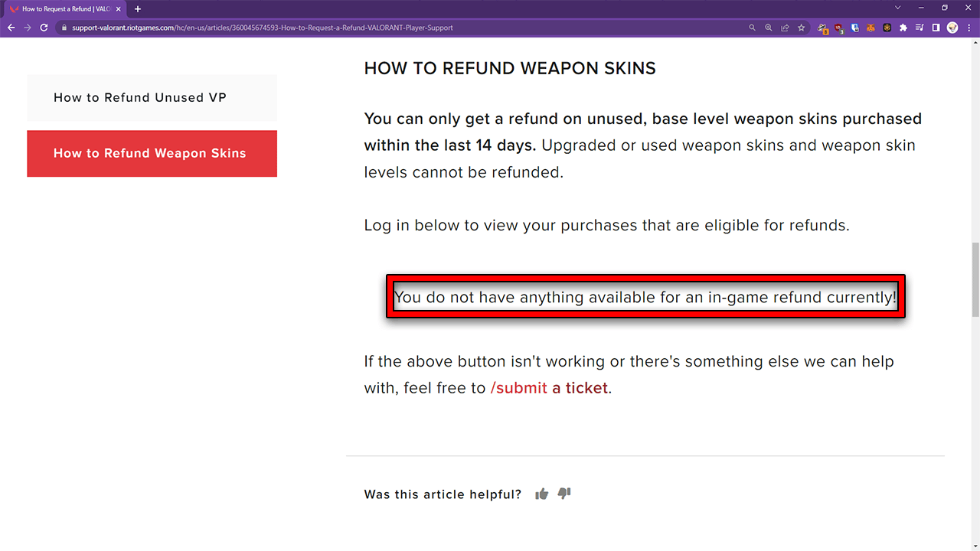Viewport: 980px width, 551px height.
Task: Go to How to Refund Unused VP section
Action: (x=152, y=98)
